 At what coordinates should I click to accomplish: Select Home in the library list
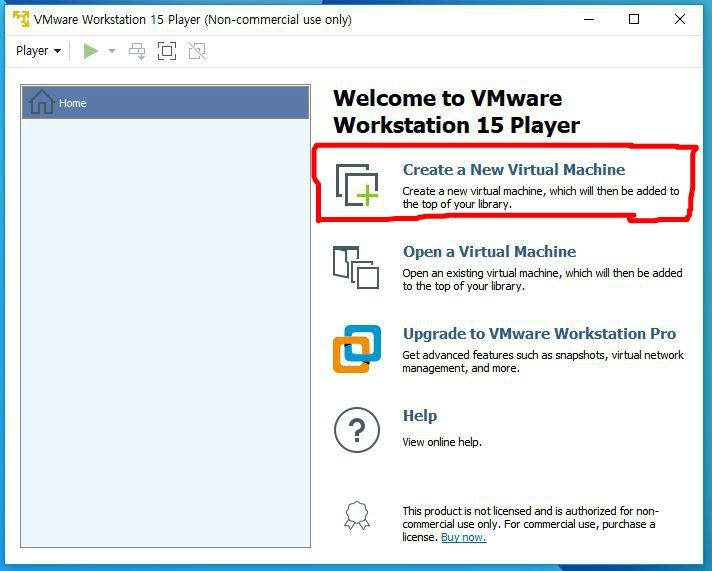(166, 103)
